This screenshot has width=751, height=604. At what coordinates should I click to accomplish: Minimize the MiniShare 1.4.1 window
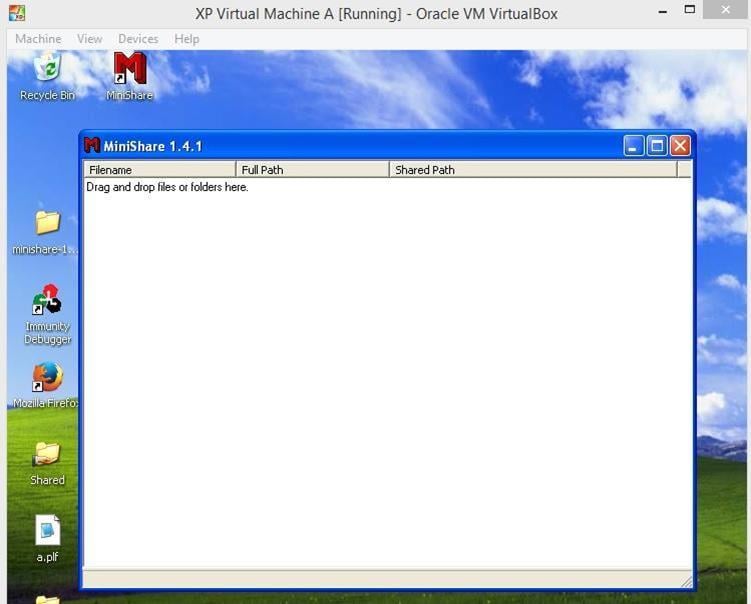[x=634, y=146]
